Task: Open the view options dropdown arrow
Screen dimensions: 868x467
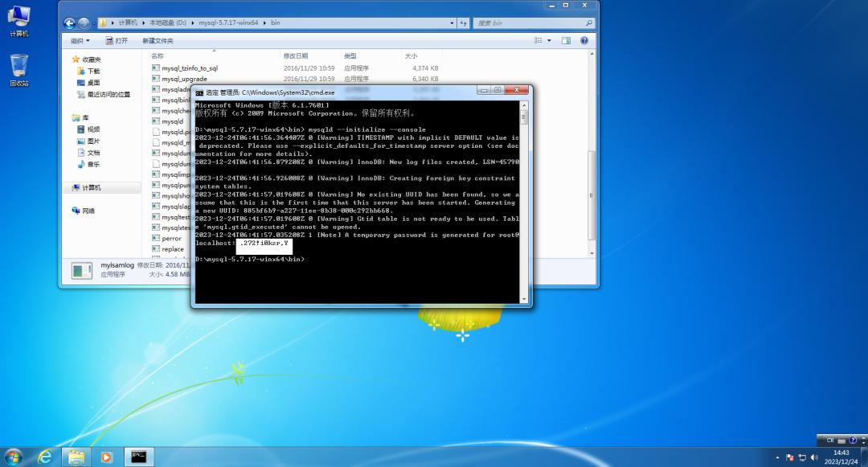Action: [x=549, y=40]
